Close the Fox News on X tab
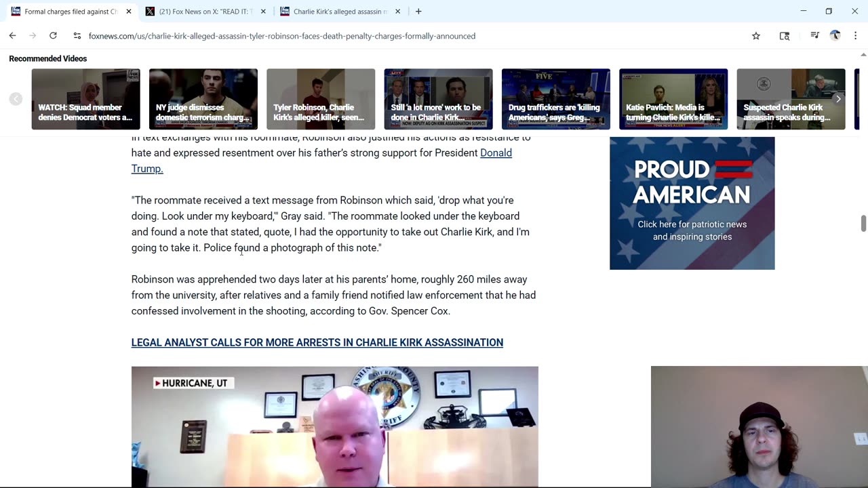868x488 pixels. tap(263, 12)
